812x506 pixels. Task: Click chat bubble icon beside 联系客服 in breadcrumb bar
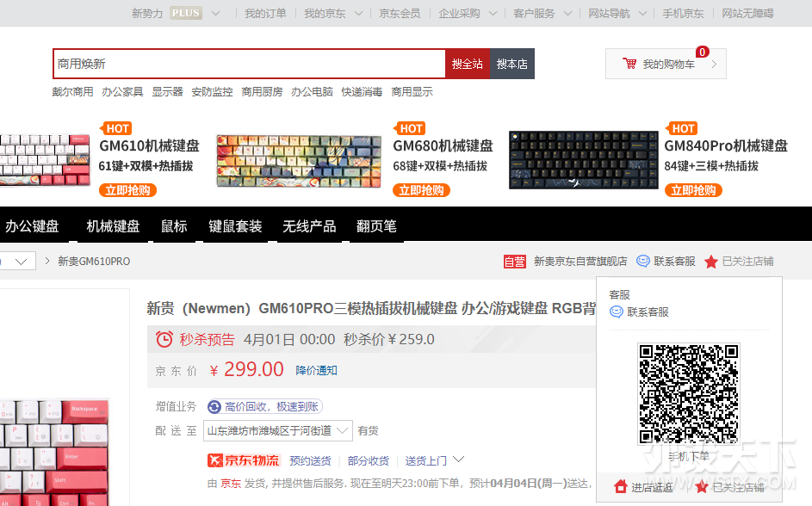coord(642,262)
